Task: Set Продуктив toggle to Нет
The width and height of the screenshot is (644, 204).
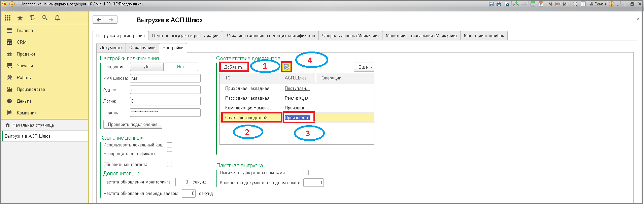Action: 181,67
